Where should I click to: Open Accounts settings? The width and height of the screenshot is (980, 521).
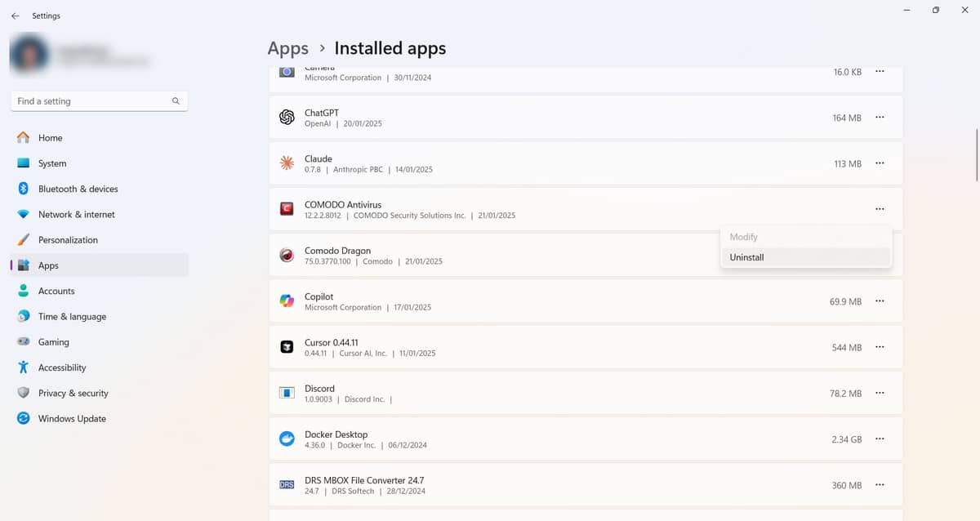coord(99,291)
